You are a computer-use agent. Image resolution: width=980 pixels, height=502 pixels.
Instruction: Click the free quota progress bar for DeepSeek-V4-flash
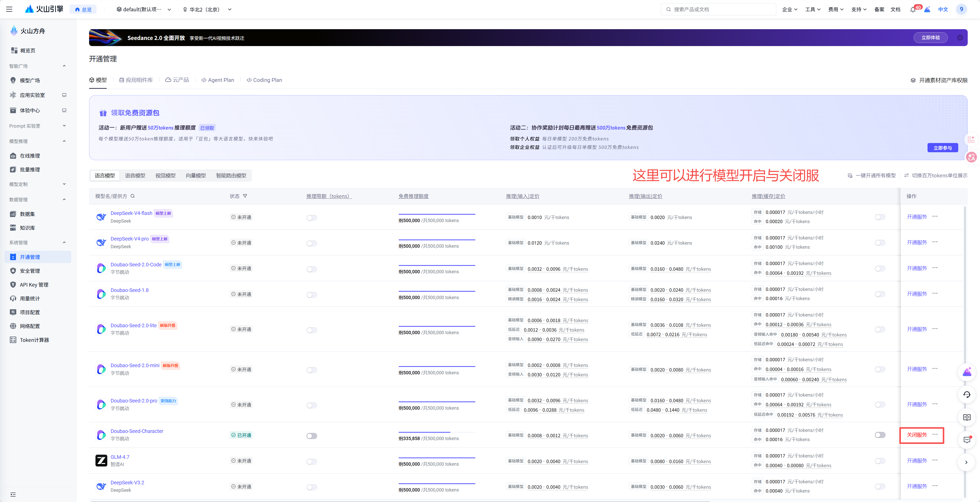pos(437,214)
